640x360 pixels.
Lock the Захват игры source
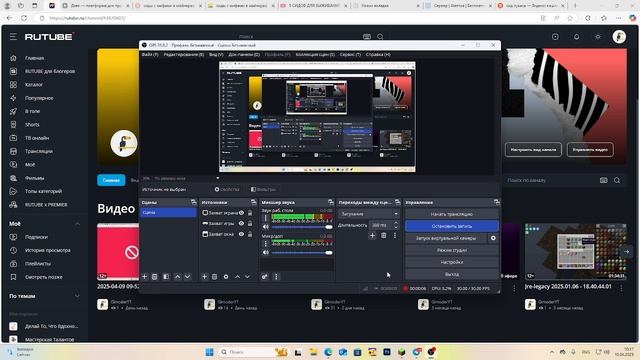coord(250,223)
